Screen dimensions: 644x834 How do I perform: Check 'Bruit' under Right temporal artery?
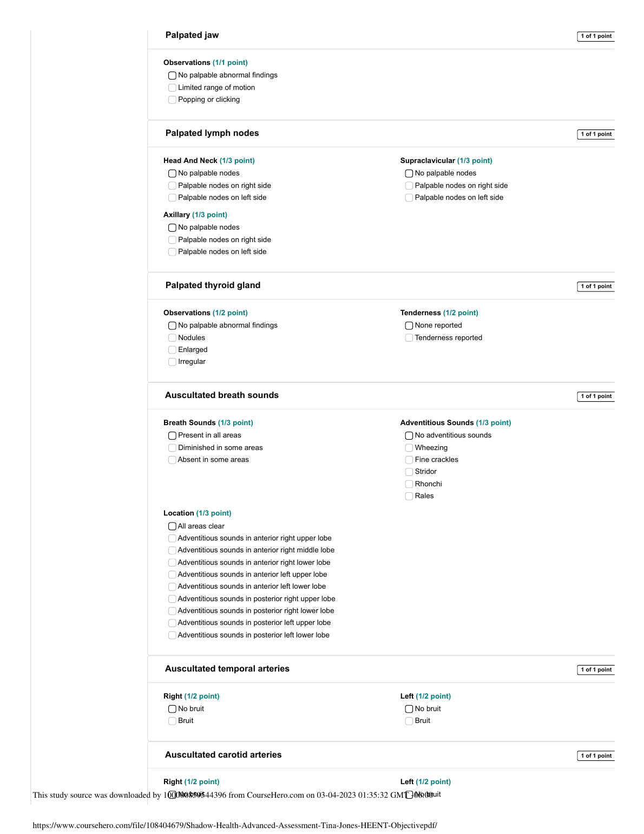172,721
